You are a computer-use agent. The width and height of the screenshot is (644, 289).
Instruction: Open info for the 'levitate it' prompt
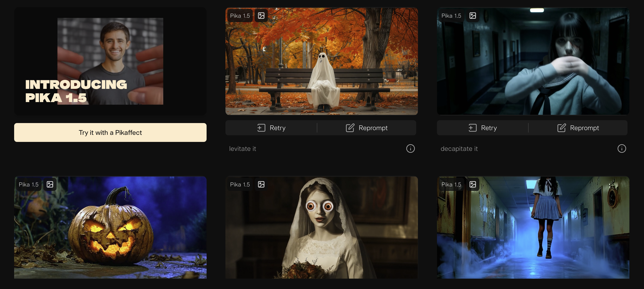[410, 149]
